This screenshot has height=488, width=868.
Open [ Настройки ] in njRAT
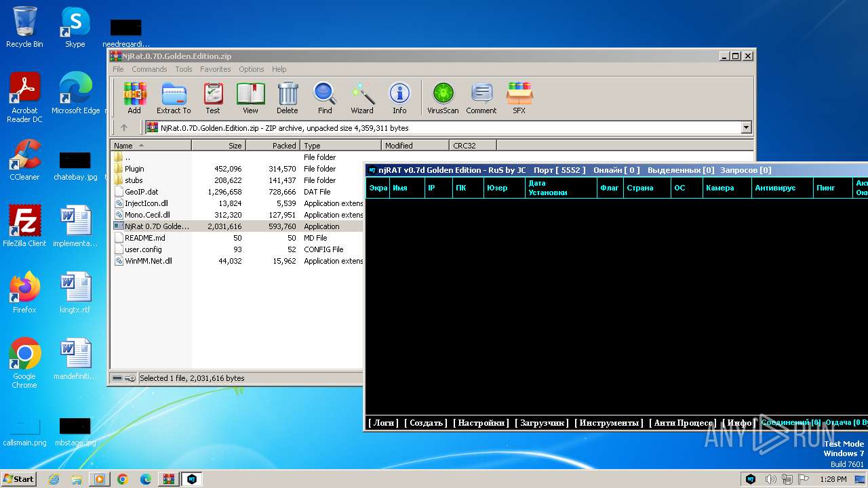(x=481, y=423)
